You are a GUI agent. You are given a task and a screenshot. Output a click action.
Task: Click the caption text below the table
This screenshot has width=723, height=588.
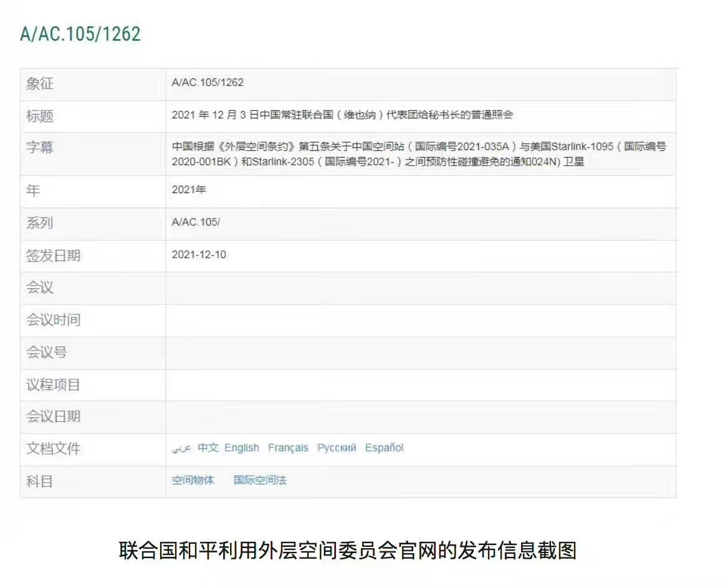pos(347,551)
